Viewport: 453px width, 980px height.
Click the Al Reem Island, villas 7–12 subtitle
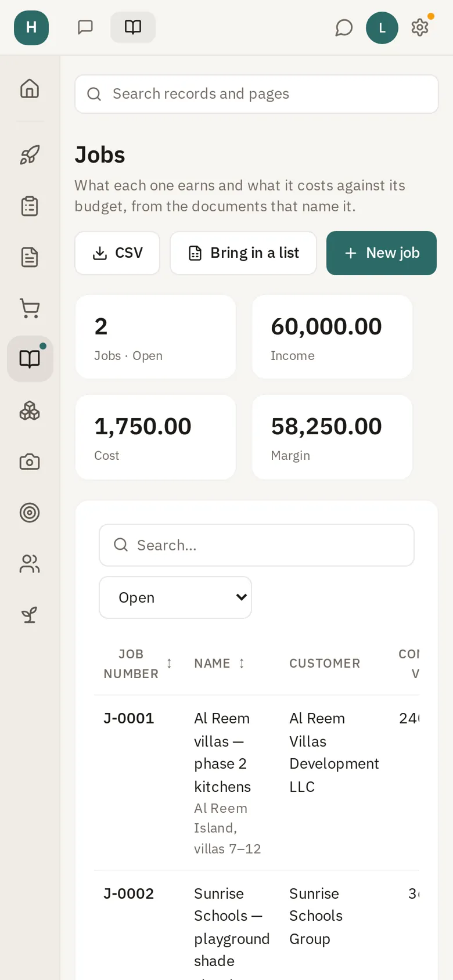tap(227, 828)
